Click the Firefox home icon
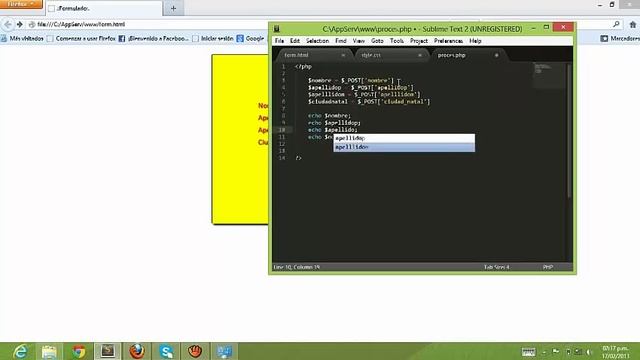The image size is (640, 360). (x=633, y=24)
